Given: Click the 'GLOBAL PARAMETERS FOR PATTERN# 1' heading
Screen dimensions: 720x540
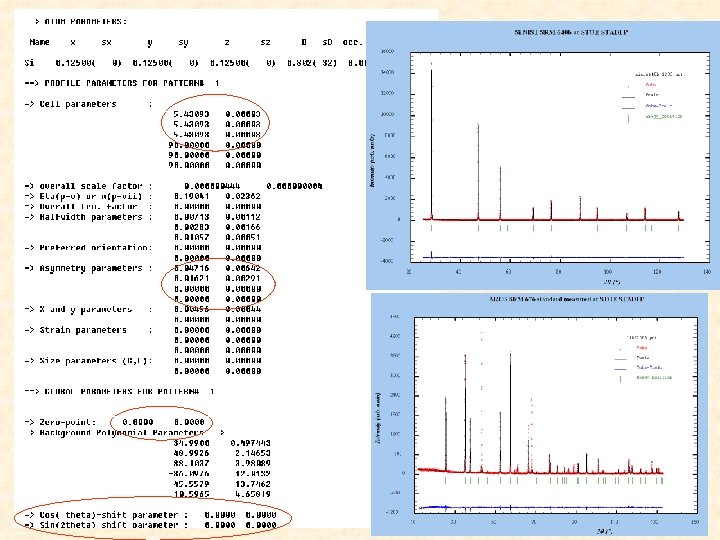Looking at the screenshot, I should [120, 392].
